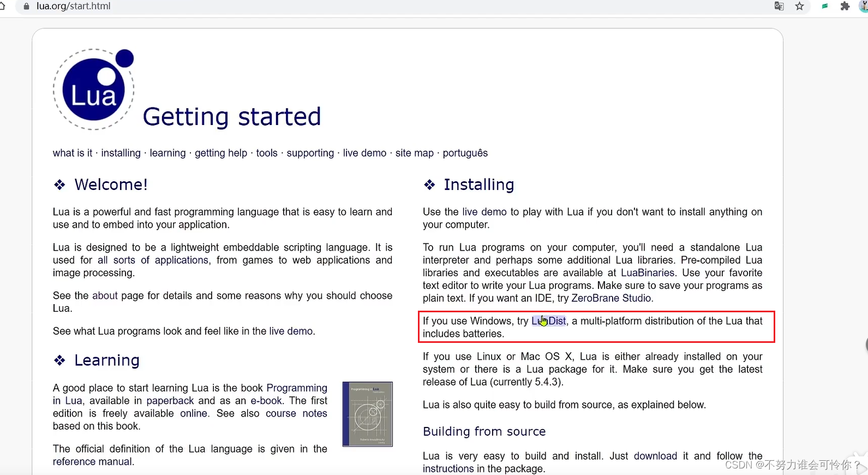
Task: Open the 'all sorts of applications' link
Action: coord(153,260)
